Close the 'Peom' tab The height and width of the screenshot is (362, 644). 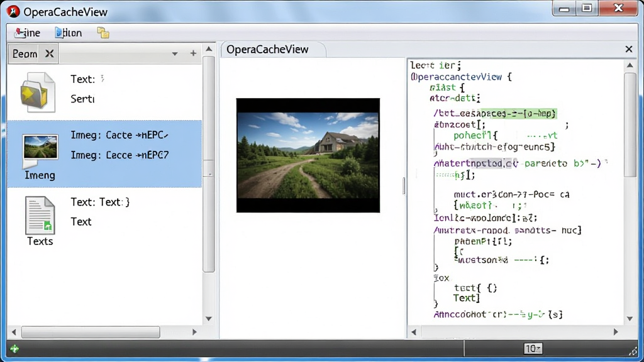(49, 54)
